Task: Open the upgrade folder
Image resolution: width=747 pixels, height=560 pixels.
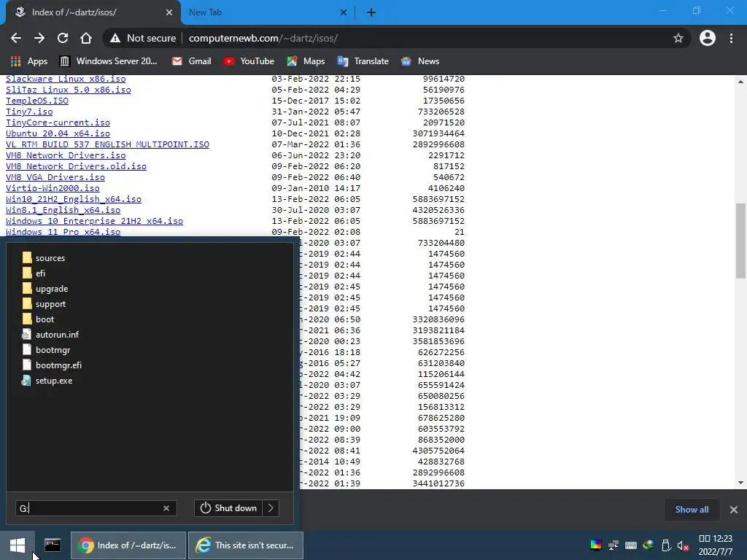Action: (44, 289)
